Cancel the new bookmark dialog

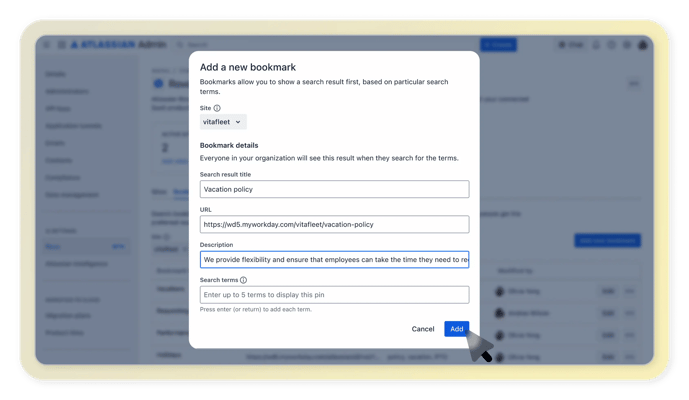pyautogui.click(x=423, y=329)
